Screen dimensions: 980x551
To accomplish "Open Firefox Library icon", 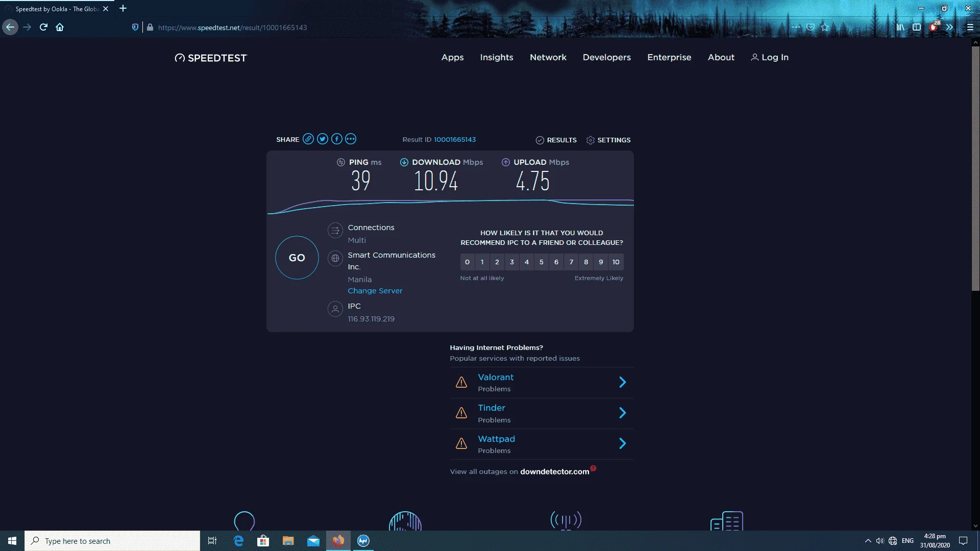I will pyautogui.click(x=900, y=27).
